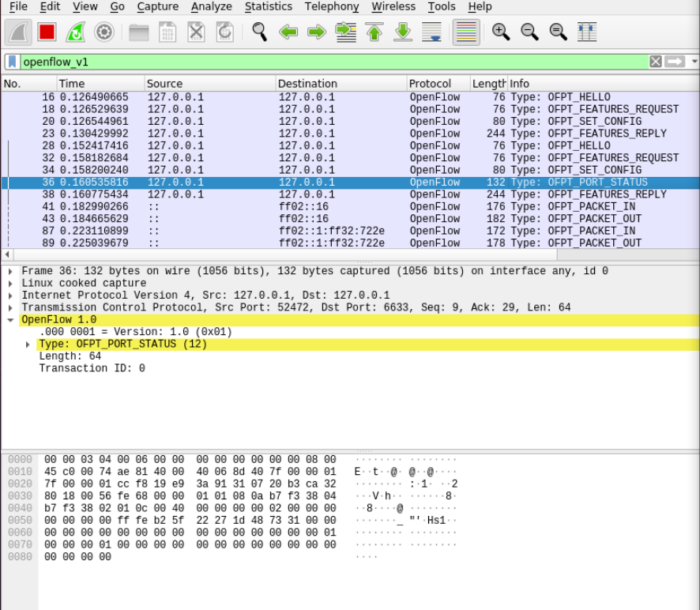Select packet 38 OFPT_FEATURES_REPLY row
Image resolution: width=700 pixels, height=610 pixels.
point(350,194)
